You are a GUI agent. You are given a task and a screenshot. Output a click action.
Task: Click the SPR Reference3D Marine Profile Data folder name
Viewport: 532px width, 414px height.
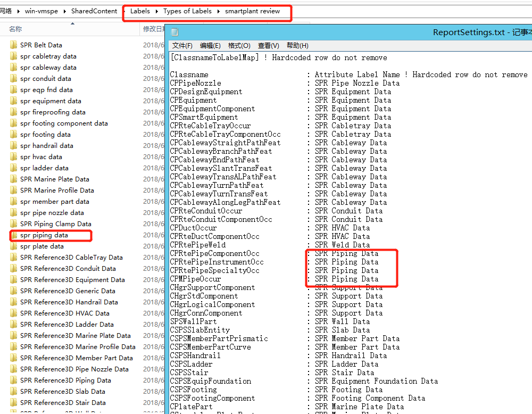click(x=78, y=347)
